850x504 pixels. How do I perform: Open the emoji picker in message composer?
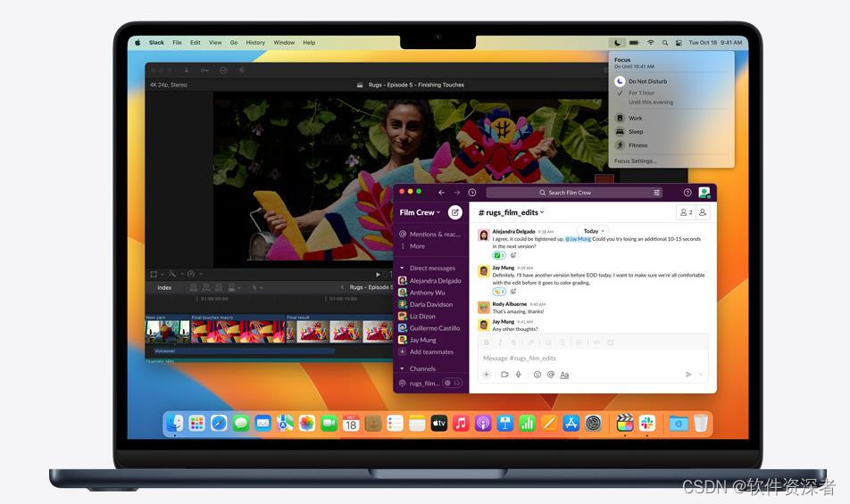click(x=537, y=374)
